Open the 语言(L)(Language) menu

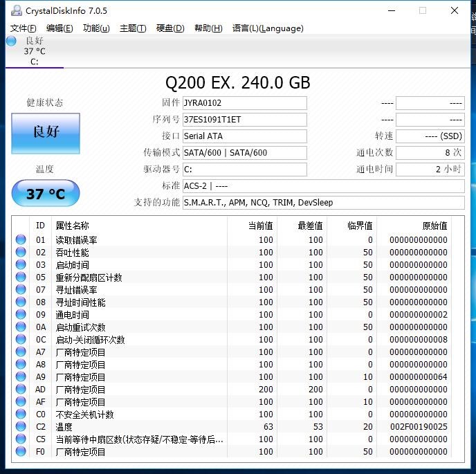click(268, 28)
